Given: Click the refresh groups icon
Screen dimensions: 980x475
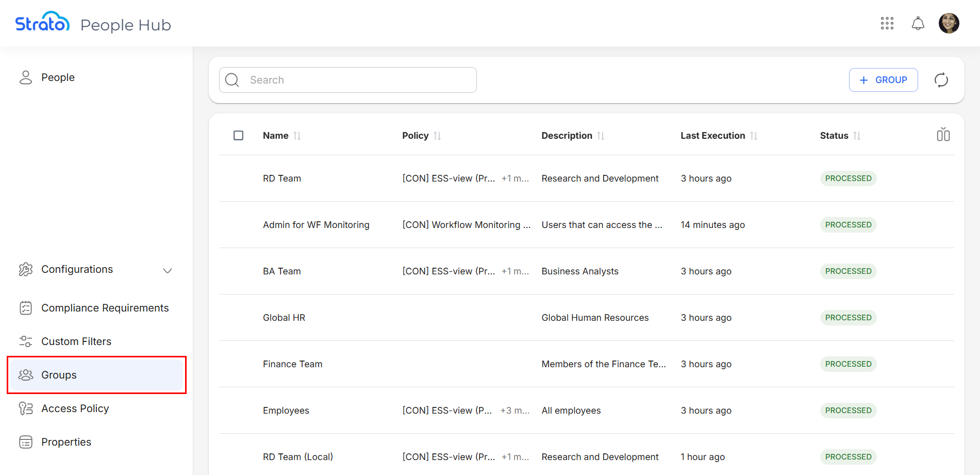Looking at the screenshot, I should coord(941,80).
